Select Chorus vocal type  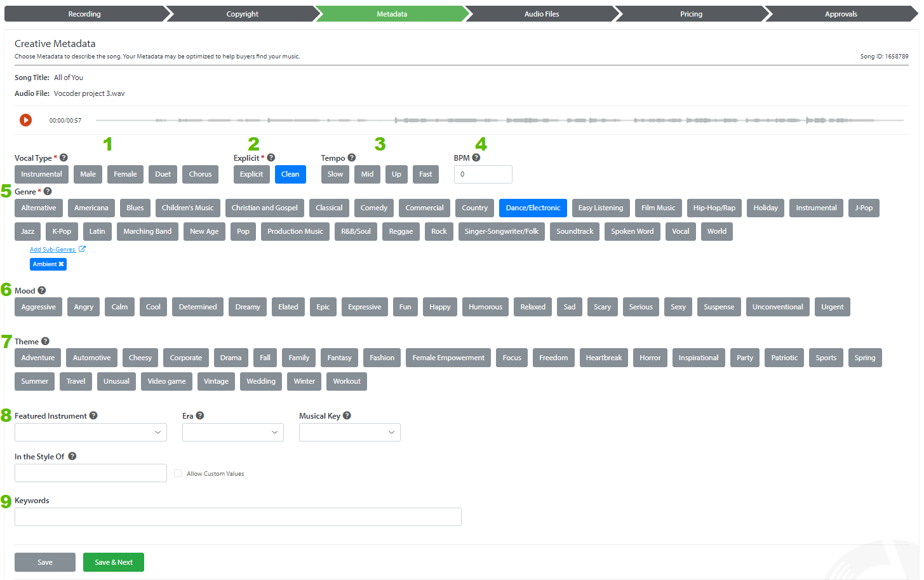[x=201, y=174]
